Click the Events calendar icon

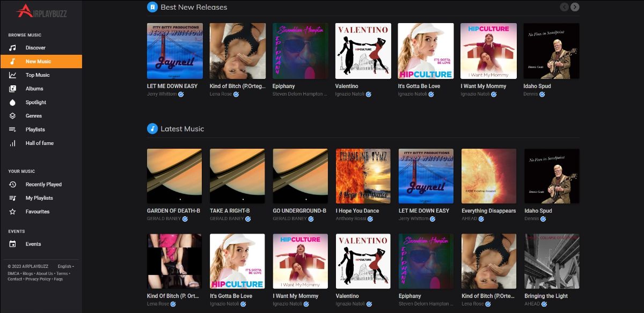(x=13, y=244)
